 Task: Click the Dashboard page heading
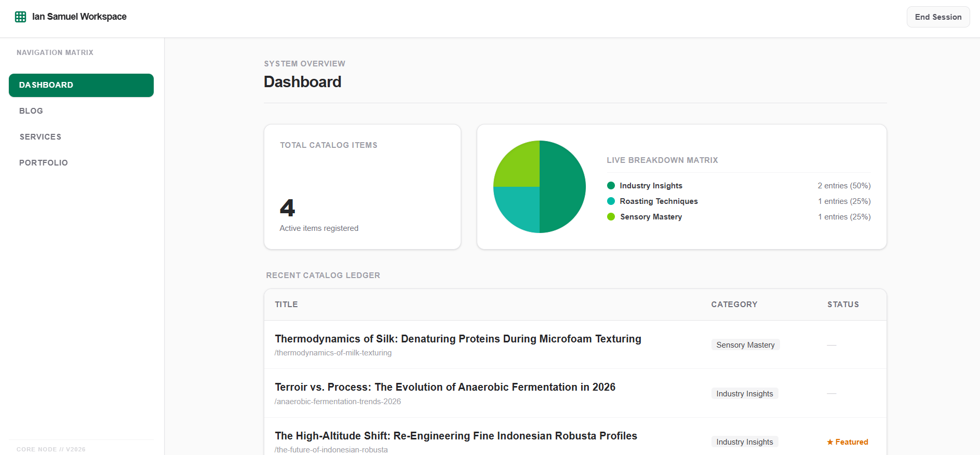303,82
